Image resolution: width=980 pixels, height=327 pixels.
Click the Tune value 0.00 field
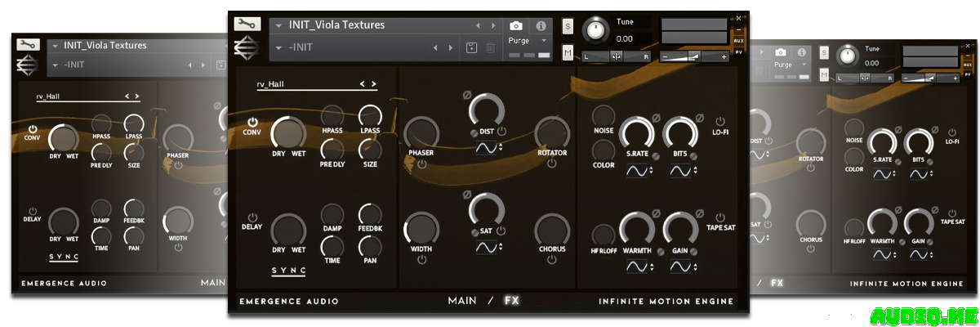click(625, 38)
